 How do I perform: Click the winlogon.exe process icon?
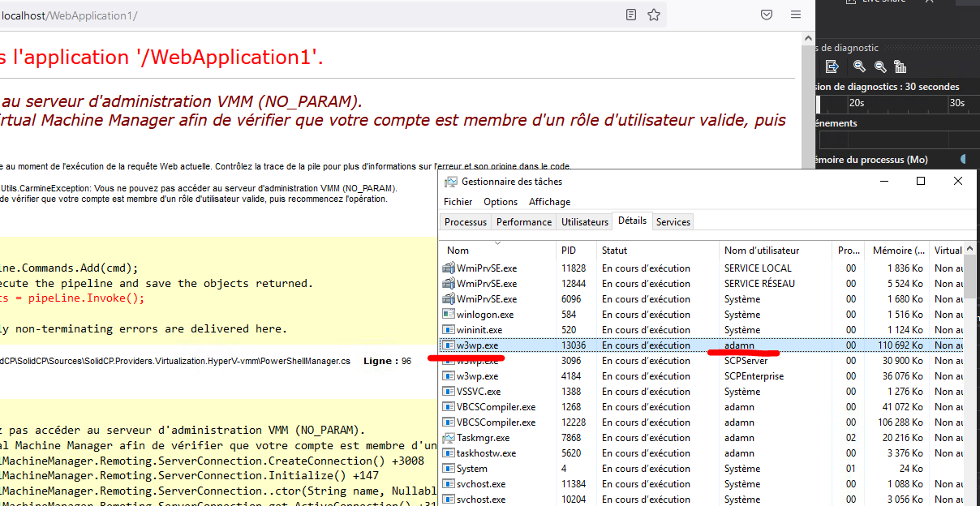tap(449, 314)
